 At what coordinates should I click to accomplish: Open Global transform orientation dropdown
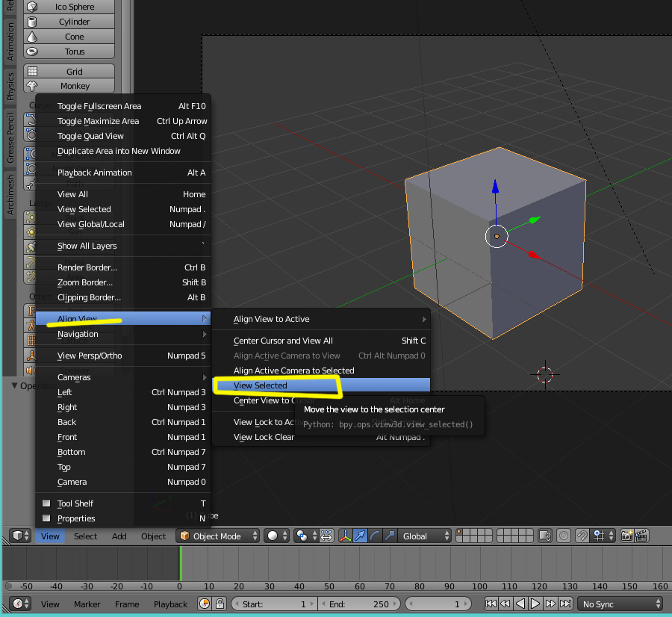(425, 536)
